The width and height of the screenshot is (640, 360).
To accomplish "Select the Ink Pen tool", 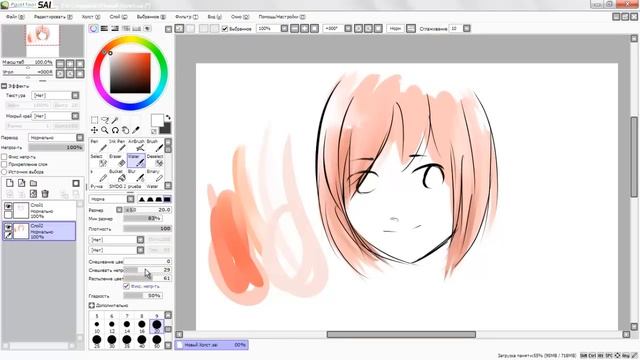I will coord(118,145).
